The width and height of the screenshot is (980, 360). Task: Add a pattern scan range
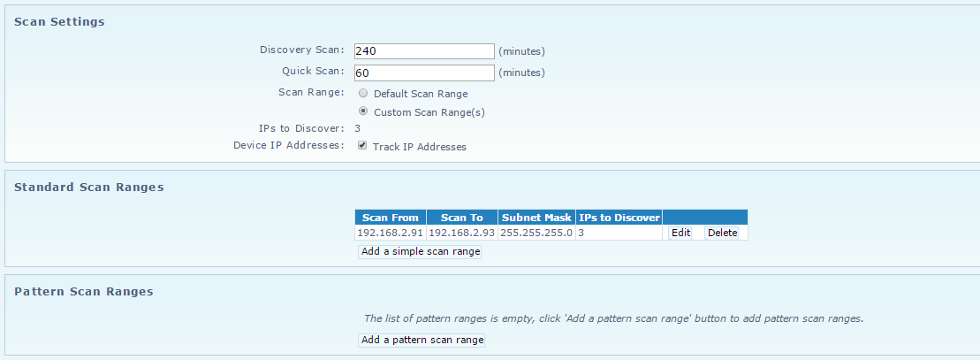click(x=422, y=340)
